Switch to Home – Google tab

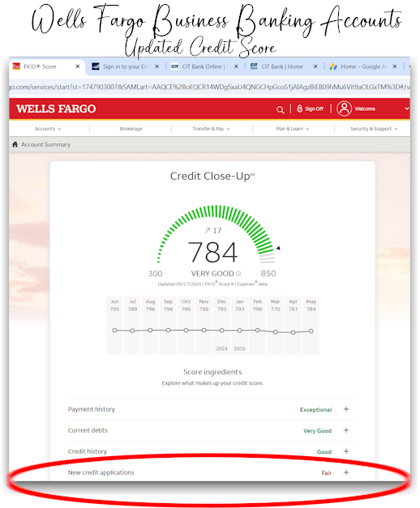coord(363,66)
